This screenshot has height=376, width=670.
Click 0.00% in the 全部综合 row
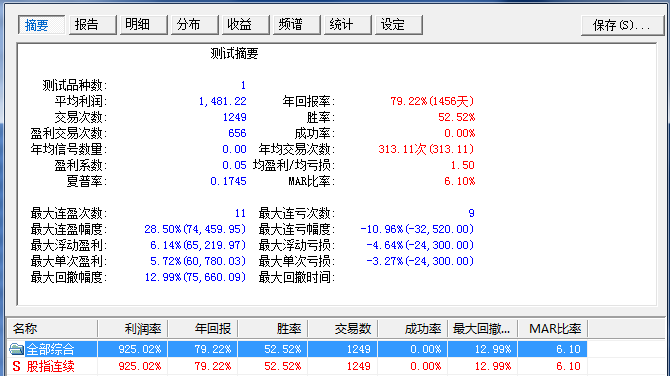[426, 350]
